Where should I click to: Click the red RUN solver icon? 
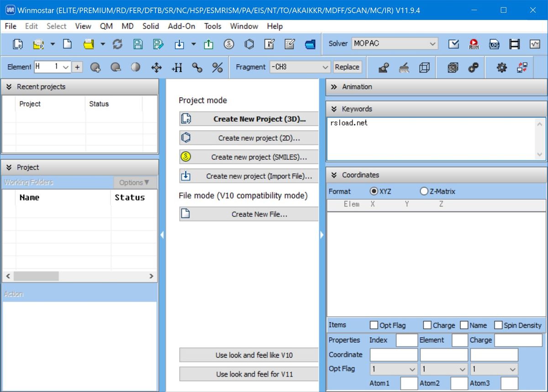pos(474,44)
